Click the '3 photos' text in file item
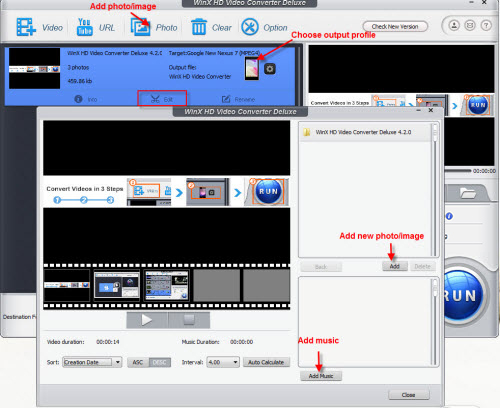The width and height of the screenshot is (500, 408). (78, 67)
